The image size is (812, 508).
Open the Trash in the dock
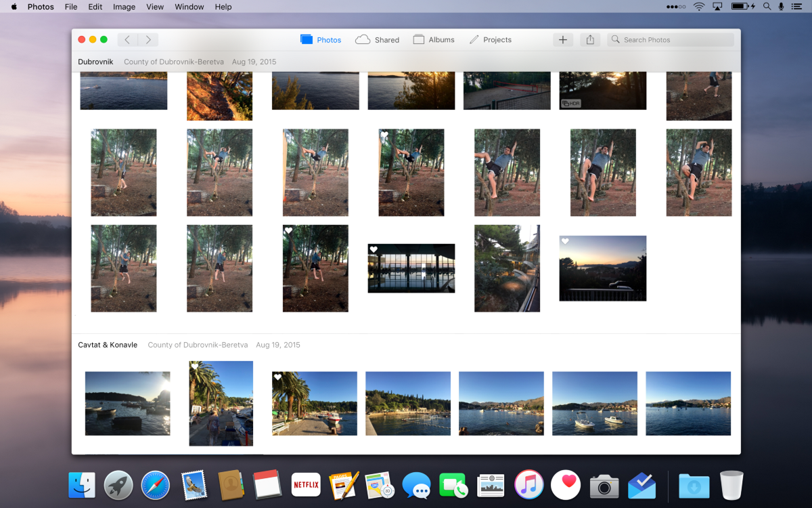pyautogui.click(x=731, y=485)
